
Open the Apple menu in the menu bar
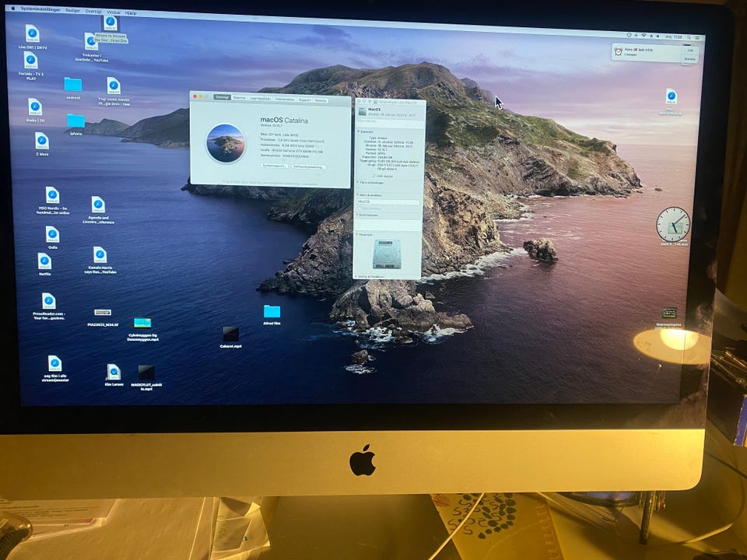pos(13,8)
